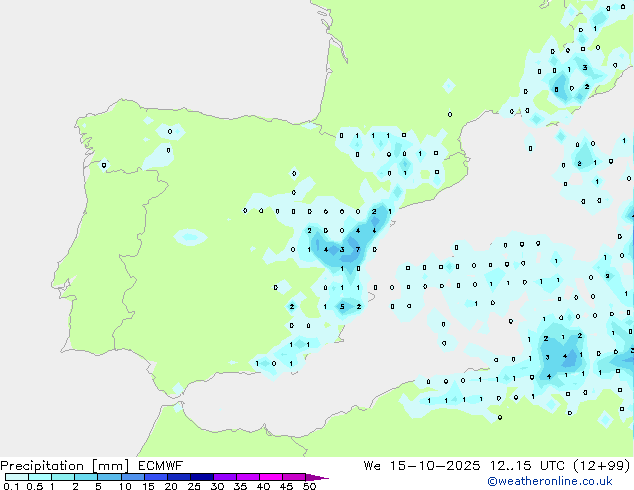The height and width of the screenshot is (490, 634).
Task: Choose the 20–25 mm dark blue box
Action: [178, 477]
